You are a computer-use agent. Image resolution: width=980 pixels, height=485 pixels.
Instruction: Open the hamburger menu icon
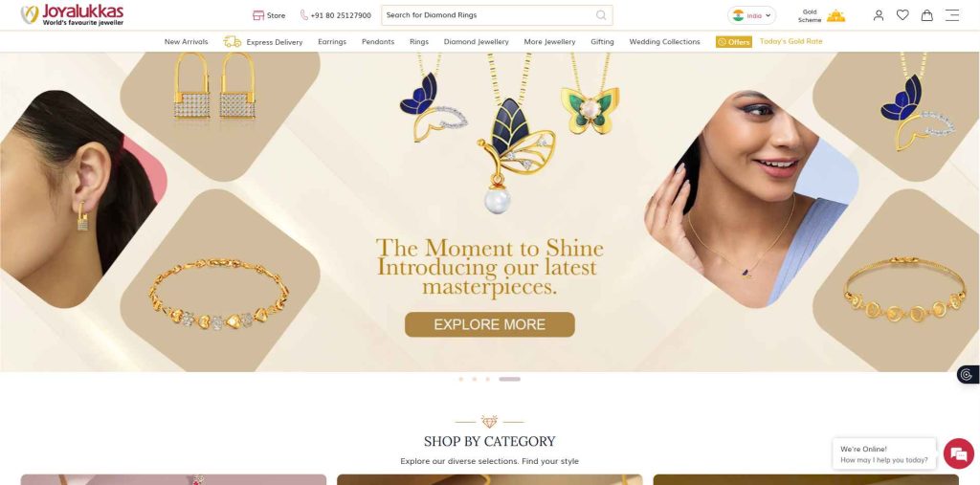[x=952, y=15]
